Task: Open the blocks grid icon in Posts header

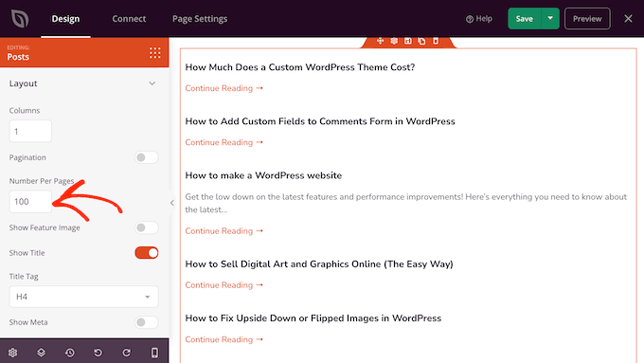Action: click(x=154, y=53)
